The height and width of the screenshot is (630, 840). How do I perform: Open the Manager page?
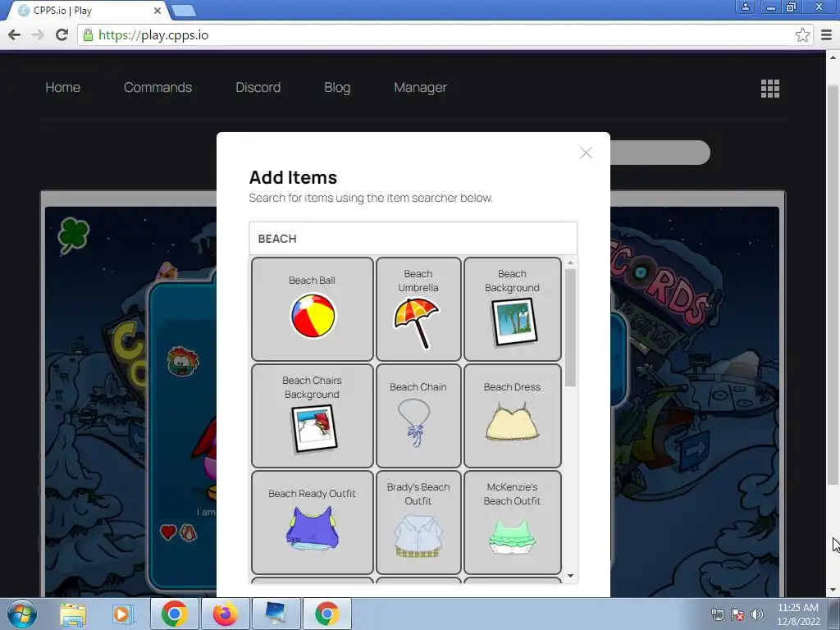point(420,87)
